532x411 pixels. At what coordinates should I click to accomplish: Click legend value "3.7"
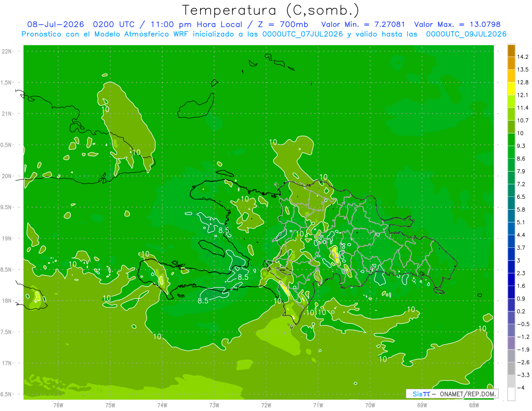click(521, 247)
